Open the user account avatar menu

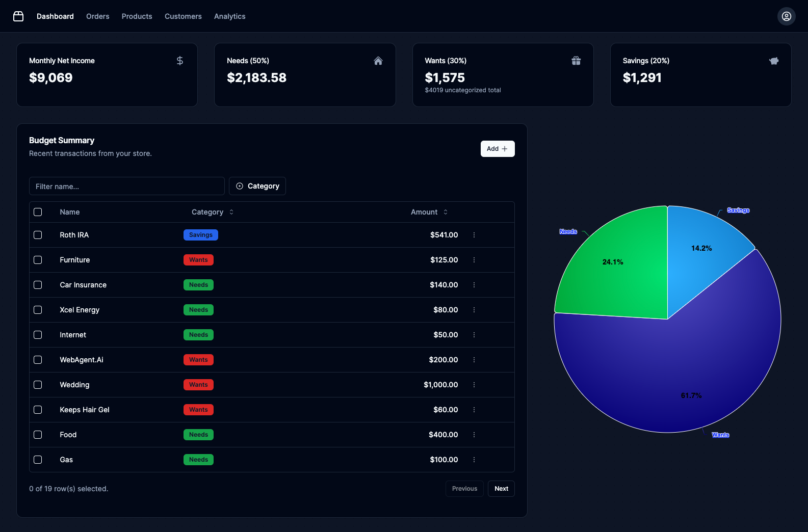coord(787,16)
